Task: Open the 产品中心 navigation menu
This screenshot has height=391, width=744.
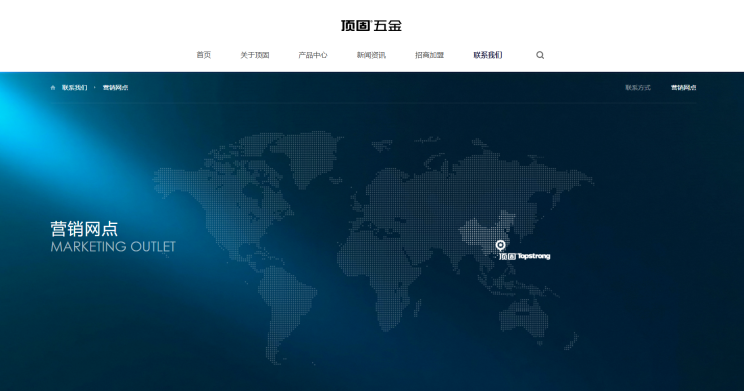Action: pyautogui.click(x=313, y=55)
